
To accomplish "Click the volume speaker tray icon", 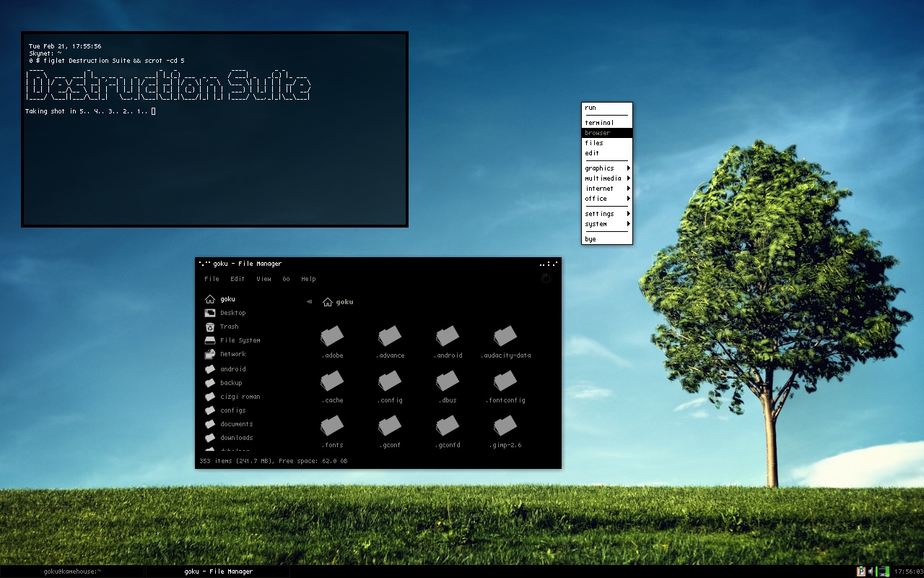I will point(871,571).
